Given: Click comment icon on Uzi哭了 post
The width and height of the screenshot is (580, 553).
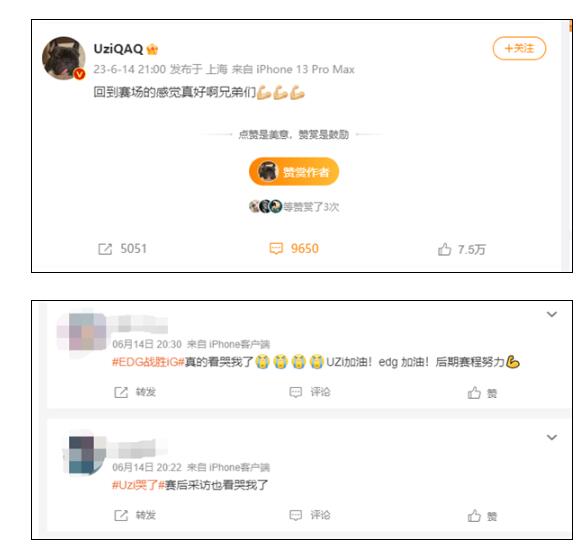Looking at the screenshot, I should 296,515.
